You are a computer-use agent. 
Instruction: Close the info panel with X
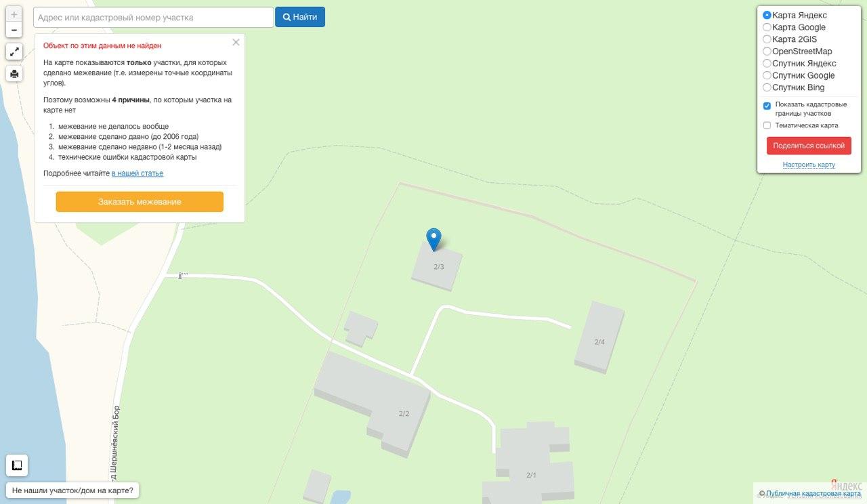tap(236, 42)
